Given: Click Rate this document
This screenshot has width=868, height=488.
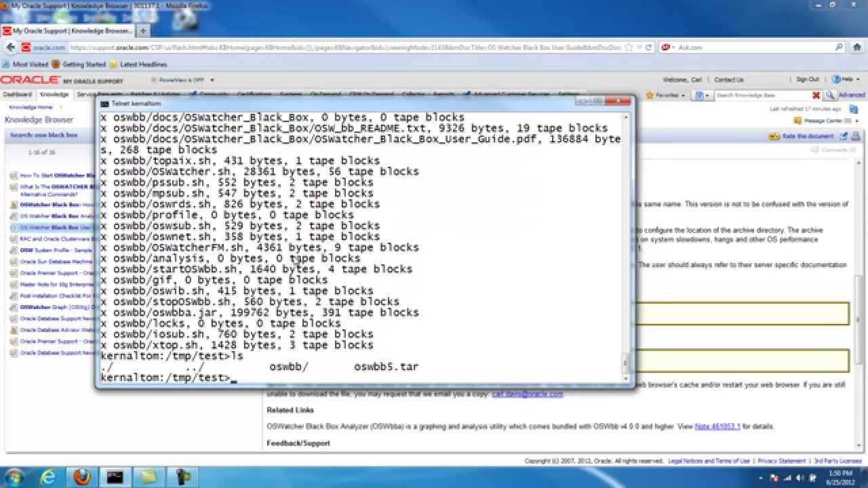Looking at the screenshot, I should [801, 136].
